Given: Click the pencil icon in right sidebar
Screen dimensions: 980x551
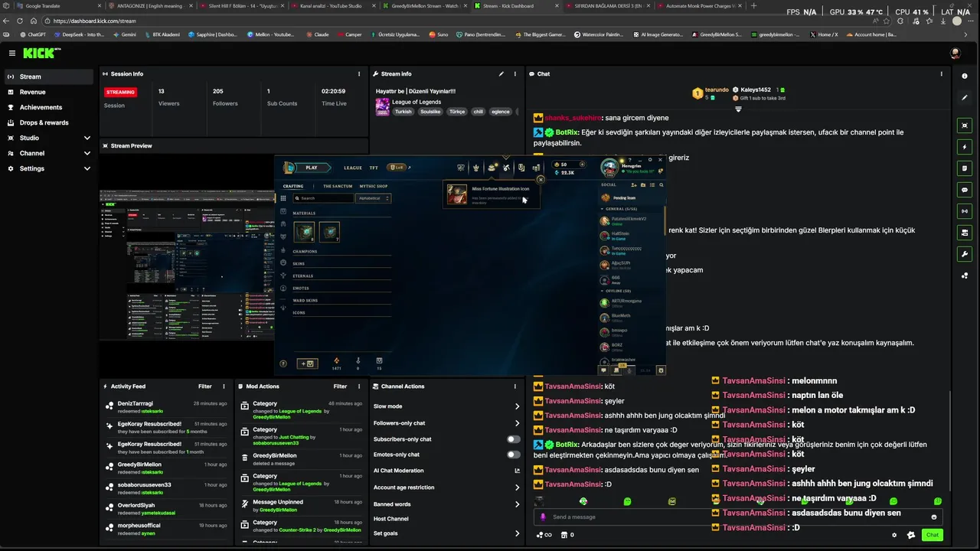Looking at the screenshot, I should coord(965,97).
